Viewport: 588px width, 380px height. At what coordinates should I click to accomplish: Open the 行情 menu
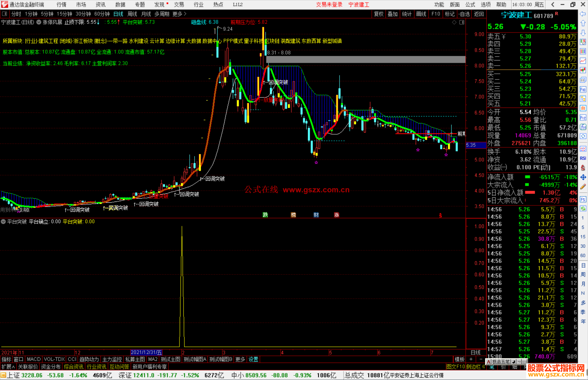tap(62, 5)
